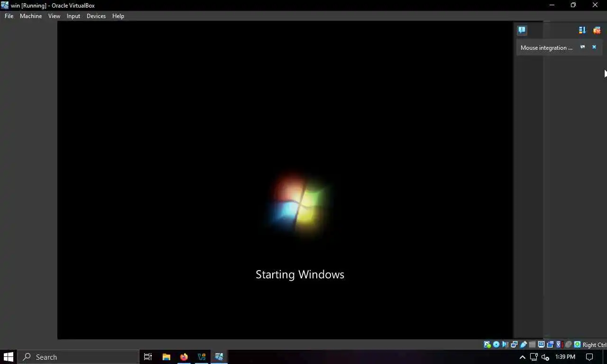Click the CPU virtualization V icon

tap(559, 345)
